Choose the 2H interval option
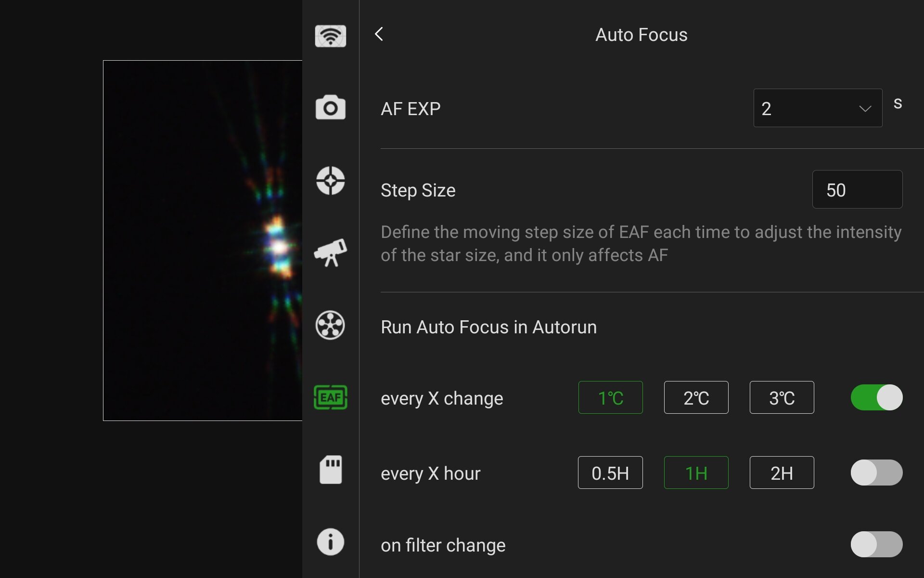This screenshot has width=924, height=578. (782, 473)
